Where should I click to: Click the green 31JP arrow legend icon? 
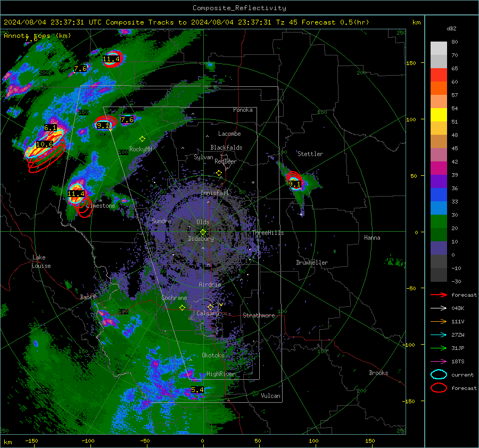point(439,348)
